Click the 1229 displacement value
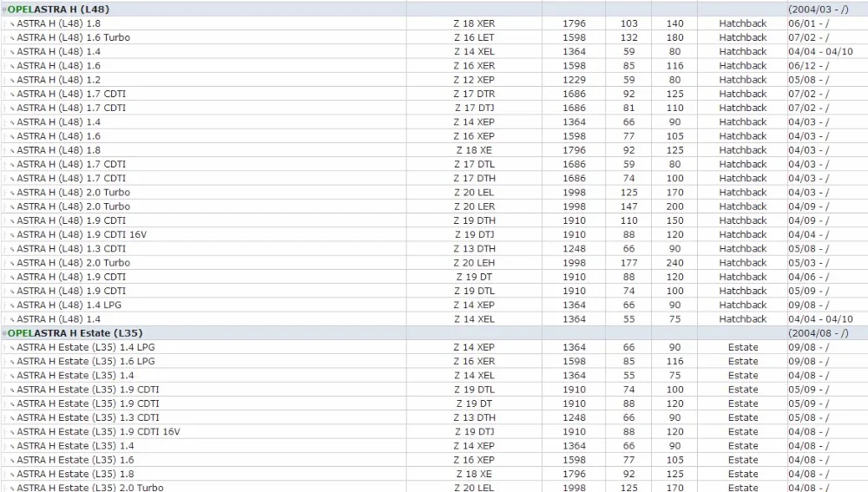868x492 pixels. pos(574,80)
